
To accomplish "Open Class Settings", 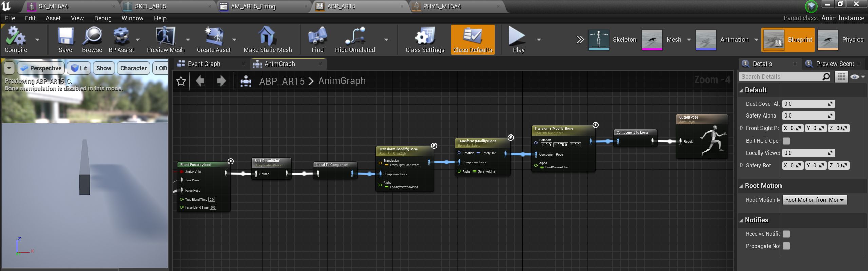I will tap(425, 40).
